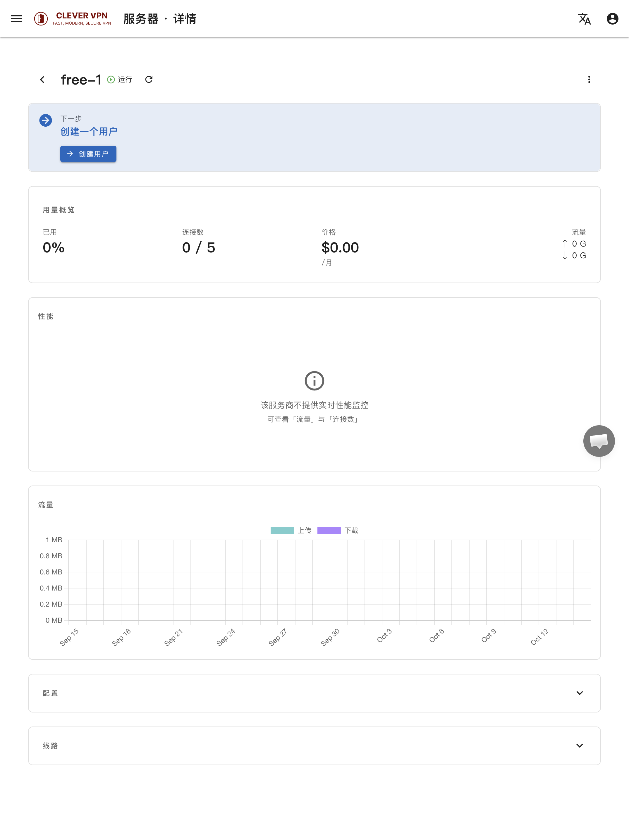Click the download traffic 0 G value
The height and width of the screenshot is (840, 629).
579,256
